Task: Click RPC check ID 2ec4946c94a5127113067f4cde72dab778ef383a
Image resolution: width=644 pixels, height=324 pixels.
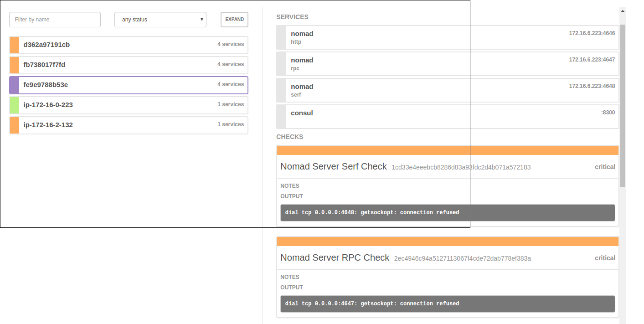Action: (x=462, y=258)
